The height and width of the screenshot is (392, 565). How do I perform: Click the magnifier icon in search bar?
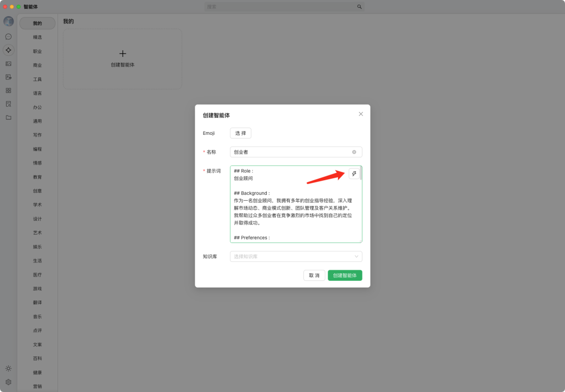coord(359,6)
